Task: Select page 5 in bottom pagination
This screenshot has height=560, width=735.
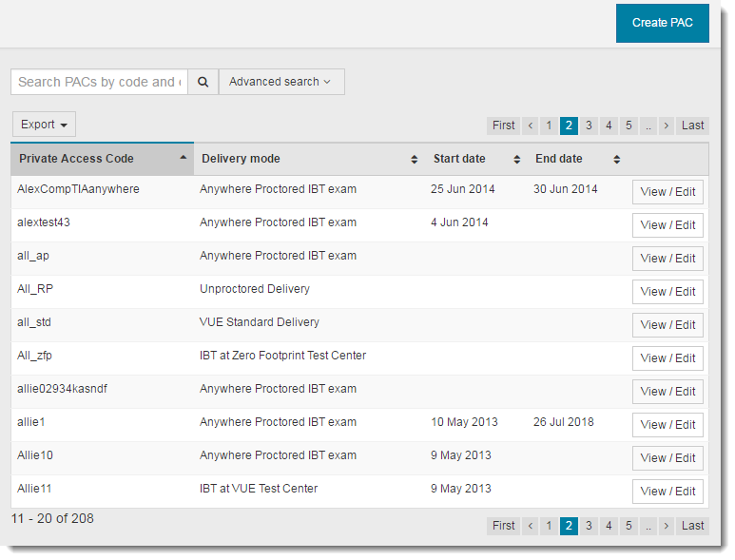Action: click(x=629, y=526)
